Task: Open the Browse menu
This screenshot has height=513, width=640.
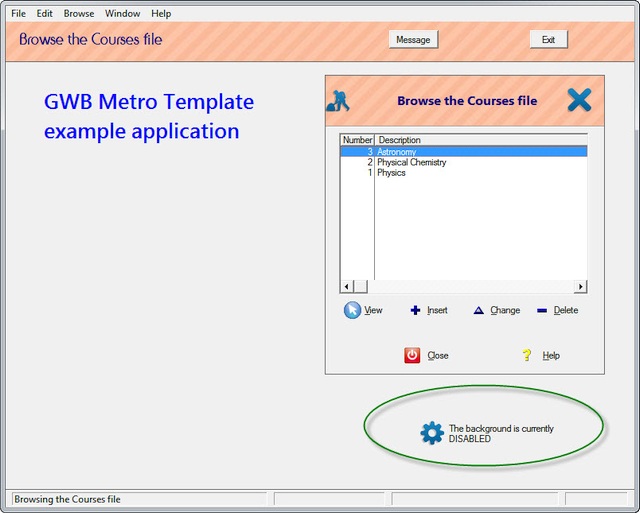Action: tap(79, 13)
